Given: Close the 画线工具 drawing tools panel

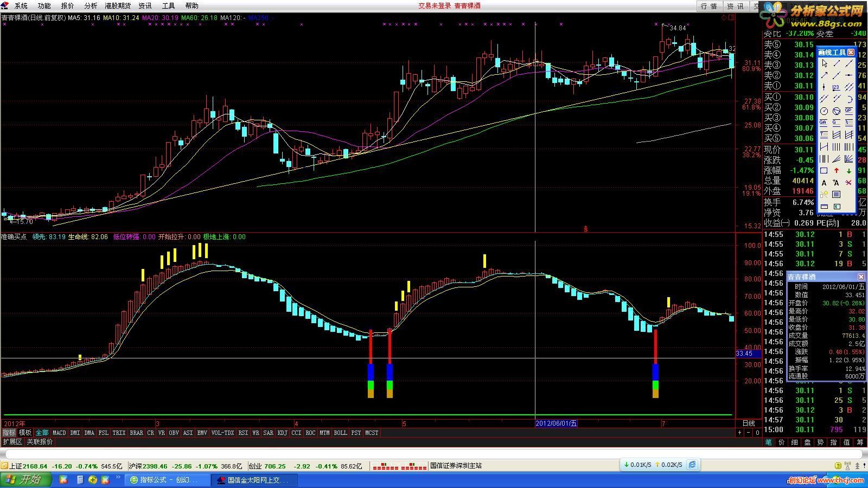Looking at the screenshot, I should pos(851,52).
